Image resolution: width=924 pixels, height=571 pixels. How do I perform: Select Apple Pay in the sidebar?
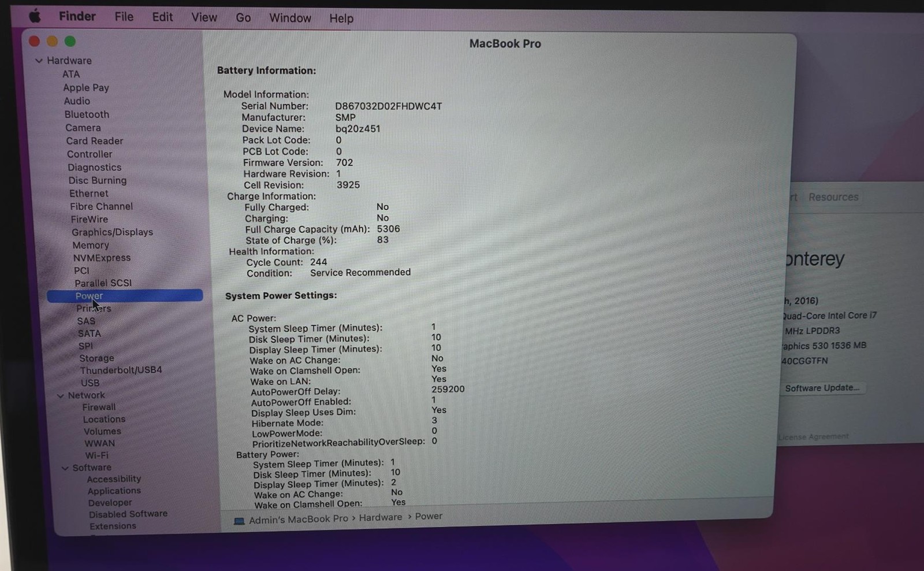point(86,88)
